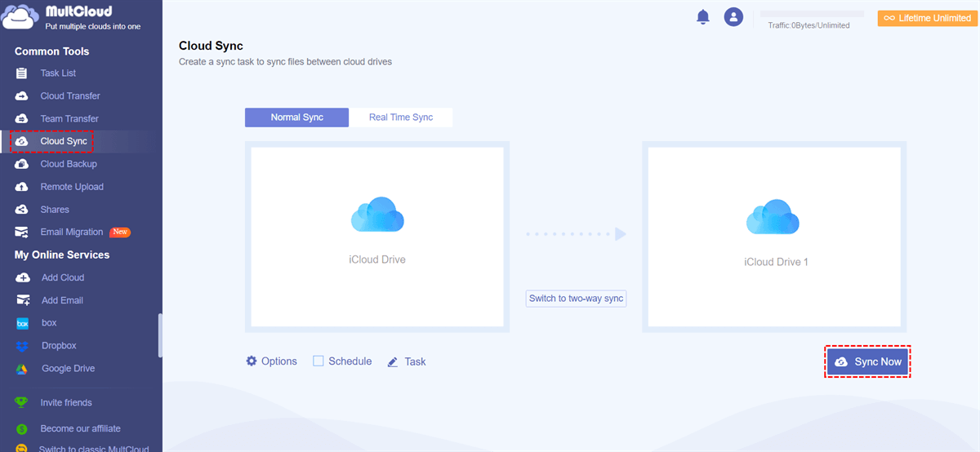Open notifications via the bell icon

703,17
